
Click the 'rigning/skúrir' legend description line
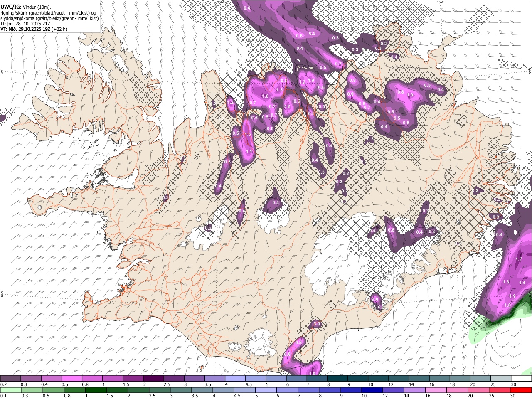[x=48, y=13]
